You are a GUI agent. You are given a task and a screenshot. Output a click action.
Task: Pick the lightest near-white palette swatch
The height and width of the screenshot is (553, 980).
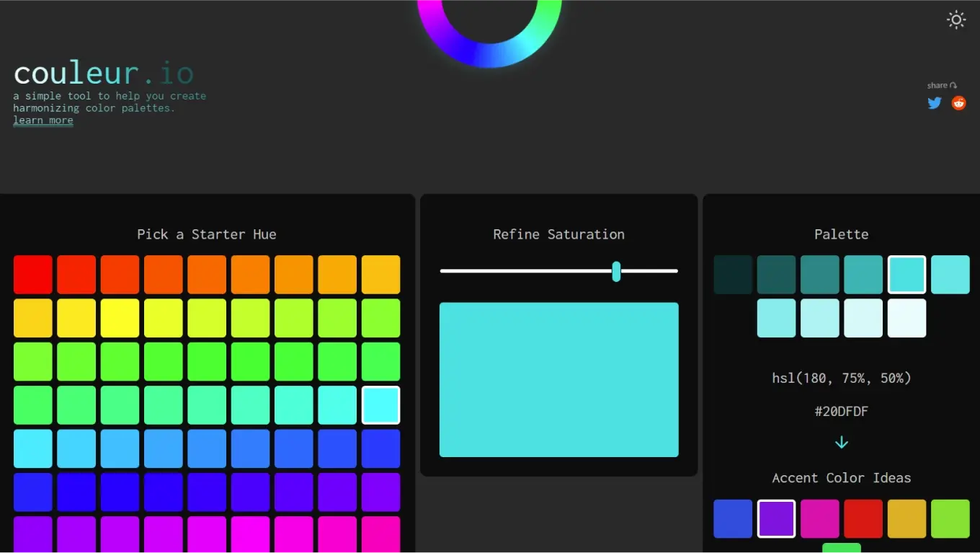906,318
